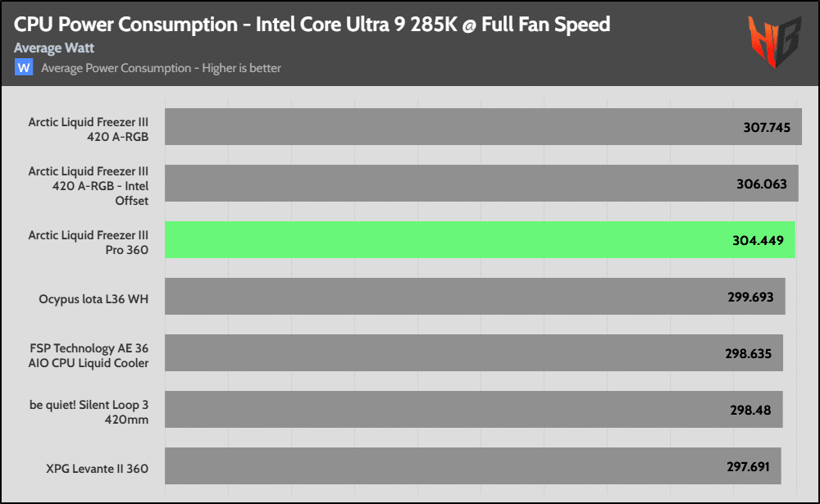Viewport: 820px width, 504px height.
Task: Select the Average Watt subtitle
Action: pos(54,48)
